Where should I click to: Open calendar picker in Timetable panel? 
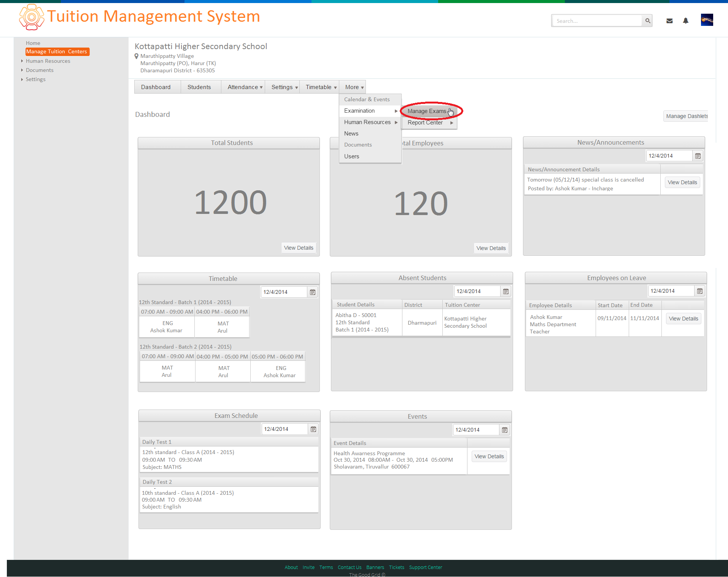coord(313,292)
